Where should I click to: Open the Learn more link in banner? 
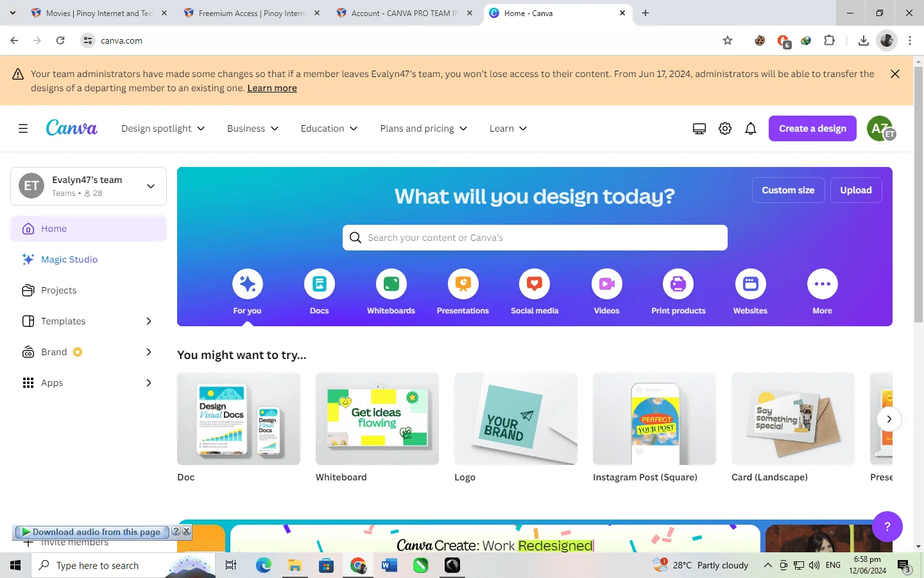(272, 88)
